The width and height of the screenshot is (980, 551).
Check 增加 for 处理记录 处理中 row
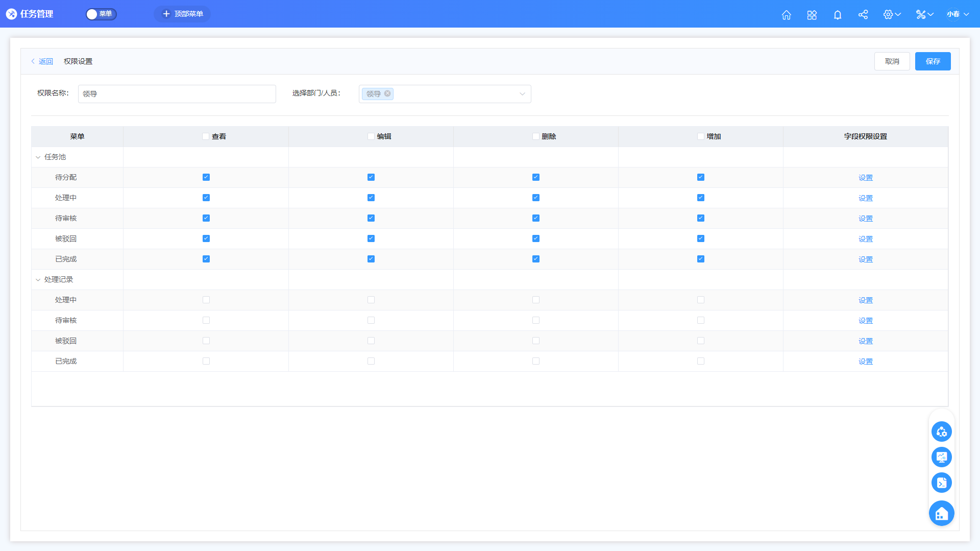coord(700,300)
